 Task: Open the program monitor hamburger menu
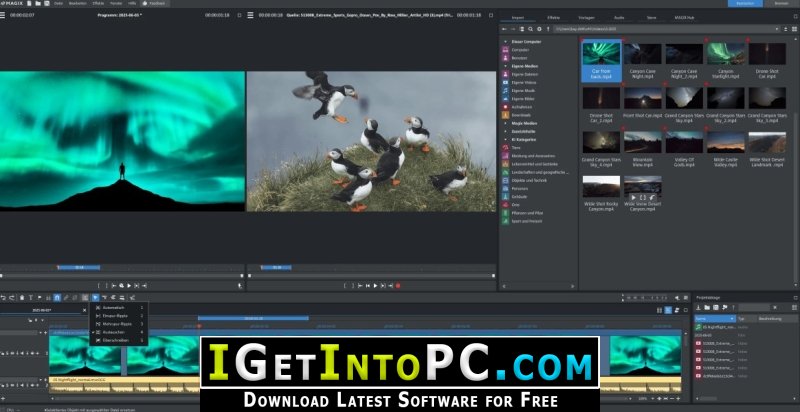(3, 15)
